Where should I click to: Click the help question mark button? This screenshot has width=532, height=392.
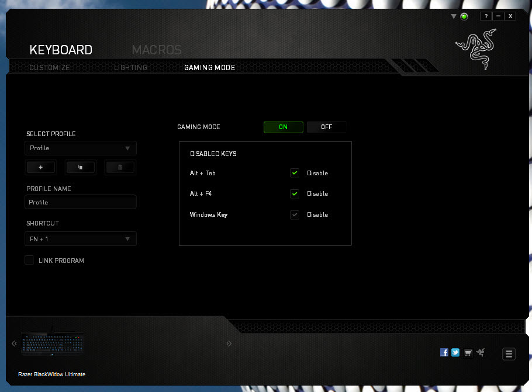pos(486,16)
